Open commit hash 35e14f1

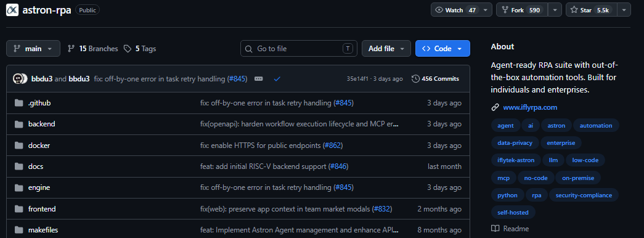357,78
